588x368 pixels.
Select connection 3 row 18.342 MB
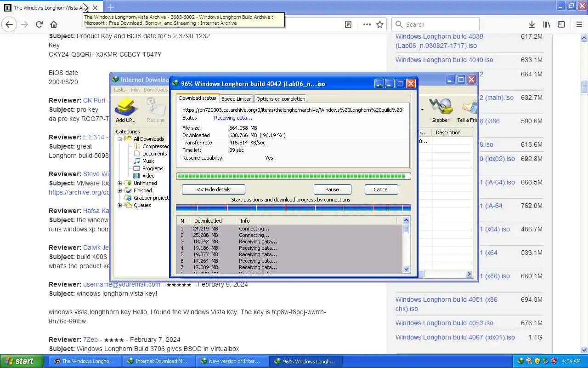click(289, 241)
